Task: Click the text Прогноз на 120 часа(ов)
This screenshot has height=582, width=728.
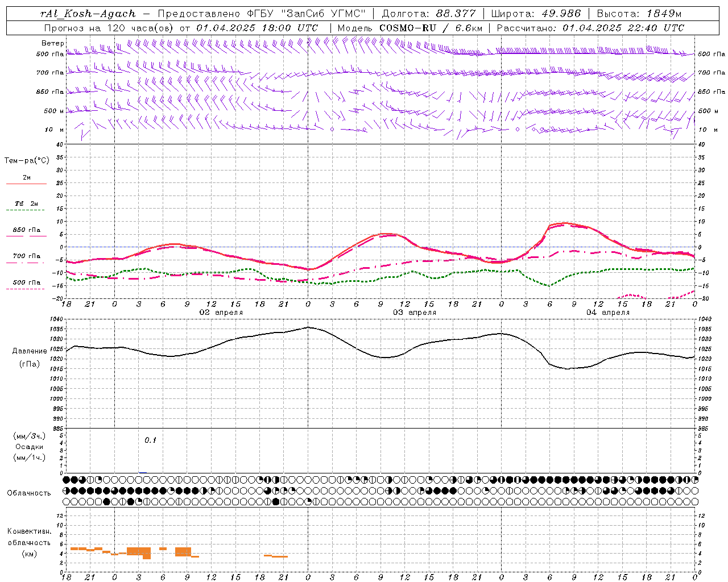Action: tap(109, 28)
